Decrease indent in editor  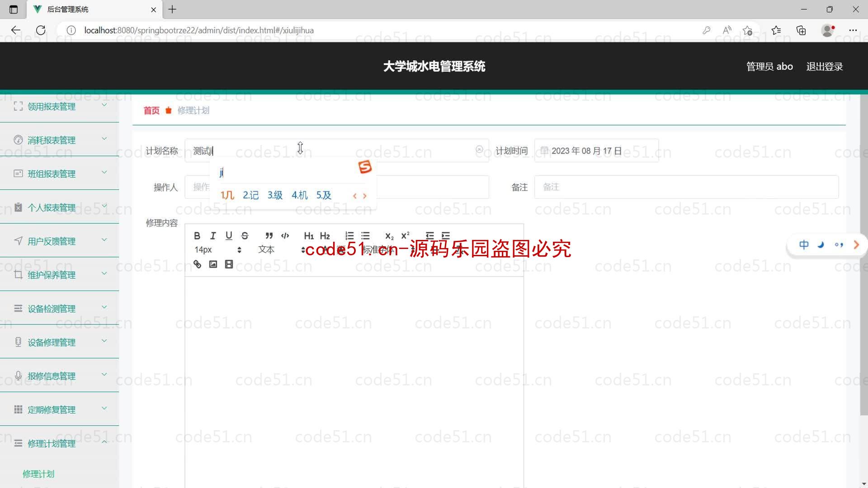(x=429, y=235)
